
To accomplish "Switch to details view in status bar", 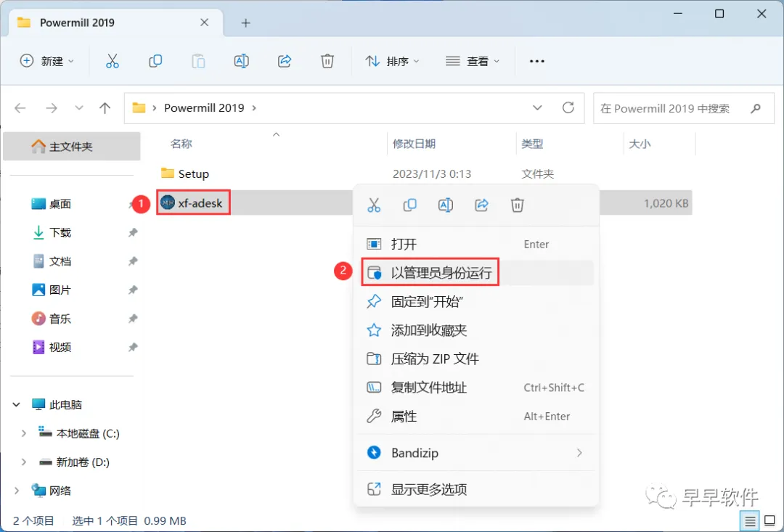I will pos(750,521).
